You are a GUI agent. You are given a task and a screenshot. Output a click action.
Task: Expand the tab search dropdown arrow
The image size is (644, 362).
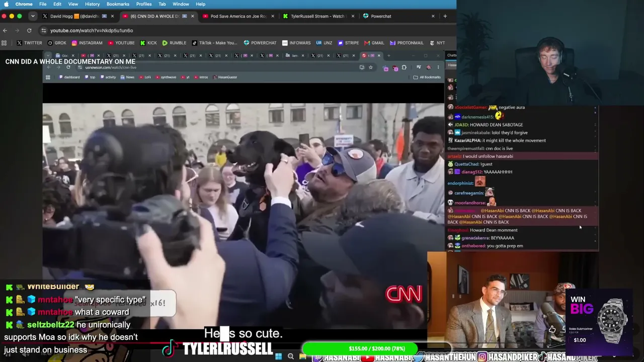(33, 16)
